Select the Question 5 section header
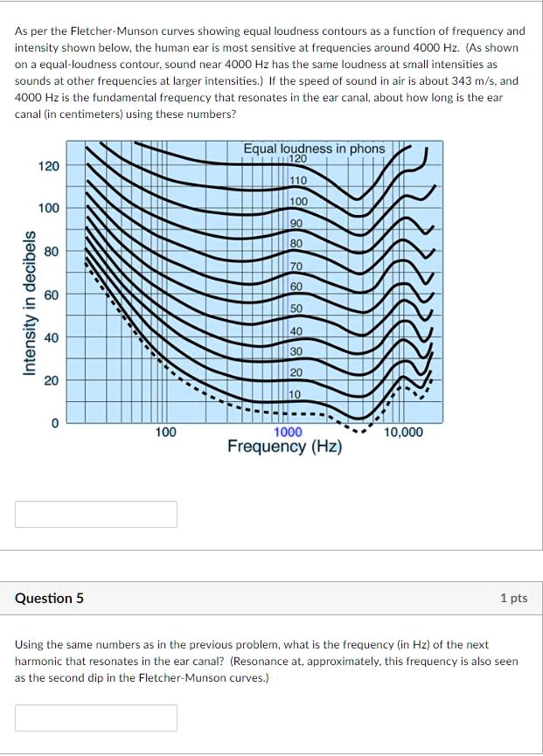 click(x=51, y=598)
